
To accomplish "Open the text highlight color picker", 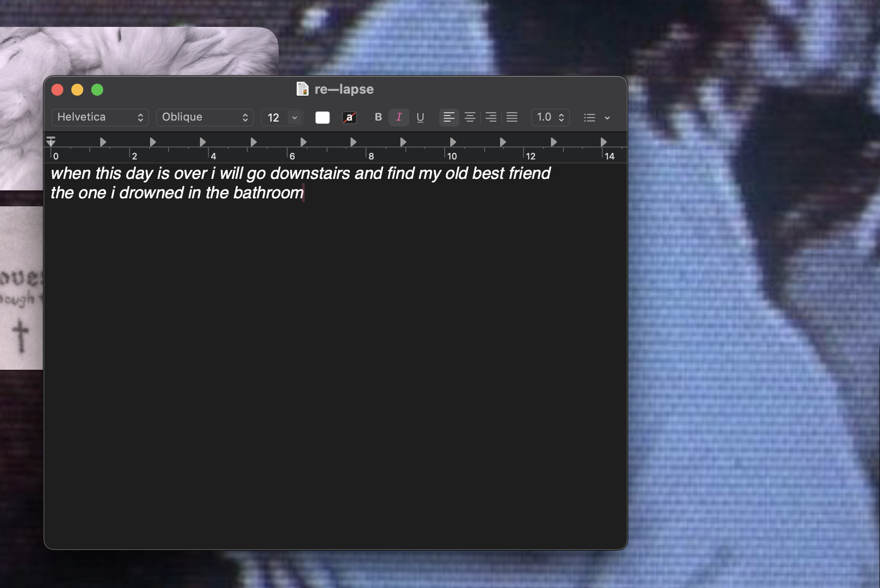I will [350, 118].
